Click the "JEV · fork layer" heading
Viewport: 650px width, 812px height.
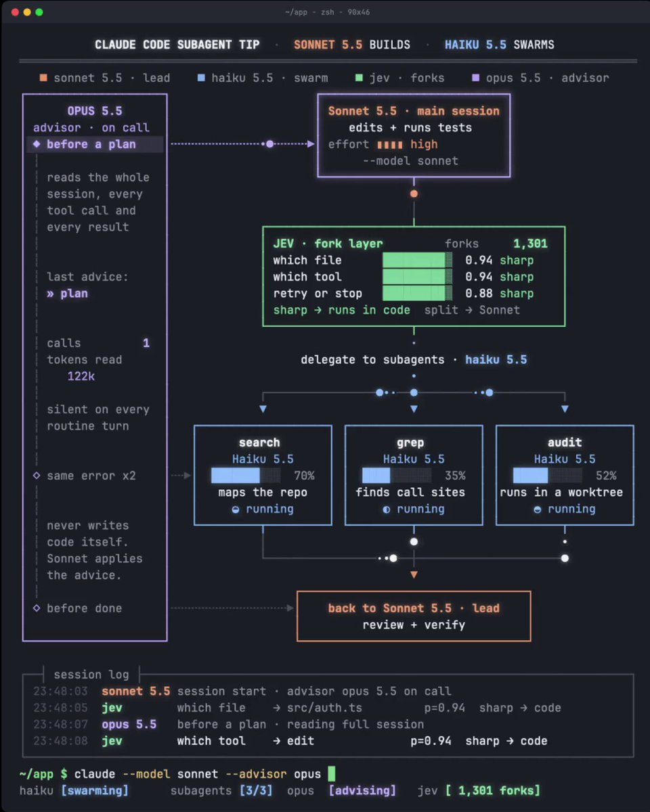pos(328,244)
